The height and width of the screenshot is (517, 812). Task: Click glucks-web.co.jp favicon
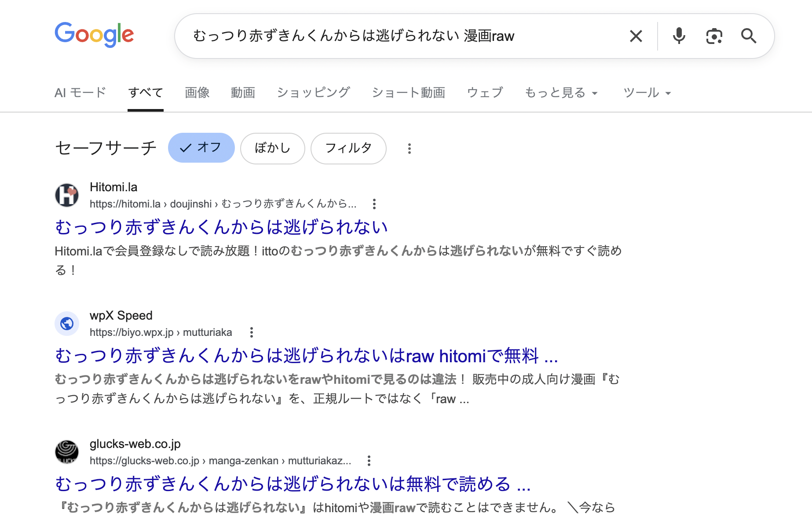67,452
